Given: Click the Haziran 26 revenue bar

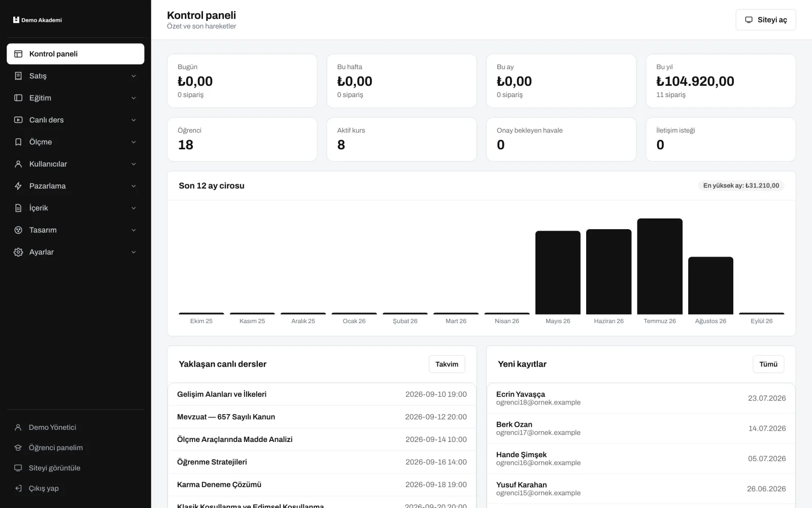Looking at the screenshot, I should pyautogui.click(x=609, y=272).
